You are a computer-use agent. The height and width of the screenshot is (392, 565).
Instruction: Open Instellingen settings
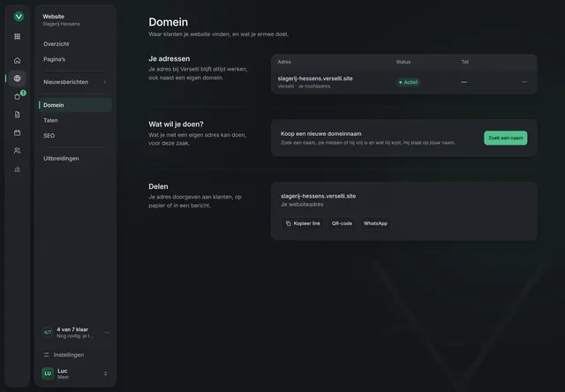pos(69,355)
